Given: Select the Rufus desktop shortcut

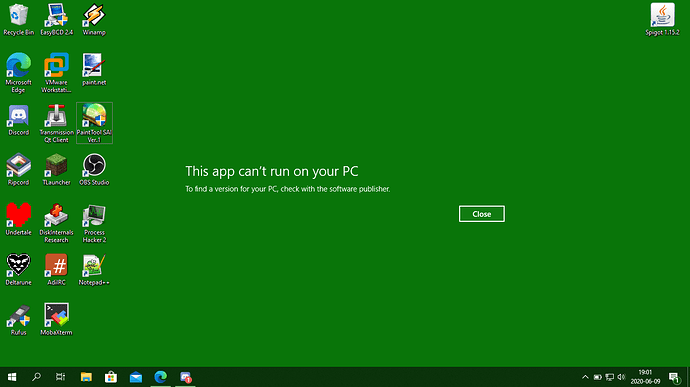Looking at the screenshot, I should [x=18, y=320].
